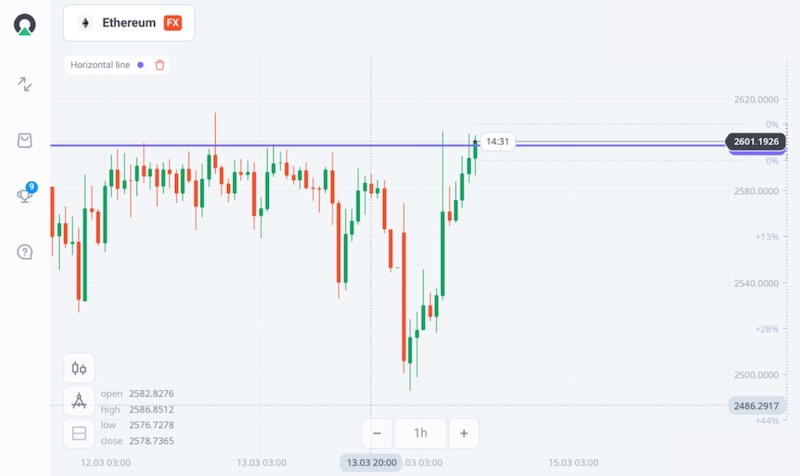
Task: Click the FX badge next to Ethereum
Action: (172, 23)
